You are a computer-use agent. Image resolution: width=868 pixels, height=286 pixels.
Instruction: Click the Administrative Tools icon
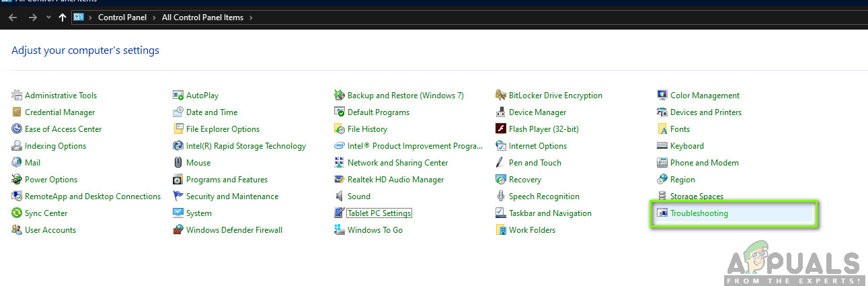[x=17, y=96]
